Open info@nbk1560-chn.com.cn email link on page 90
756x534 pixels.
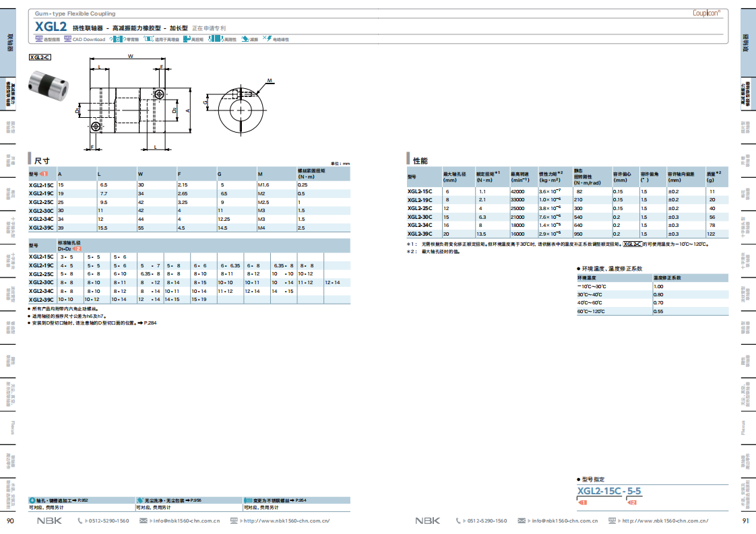tap(187, 521)
